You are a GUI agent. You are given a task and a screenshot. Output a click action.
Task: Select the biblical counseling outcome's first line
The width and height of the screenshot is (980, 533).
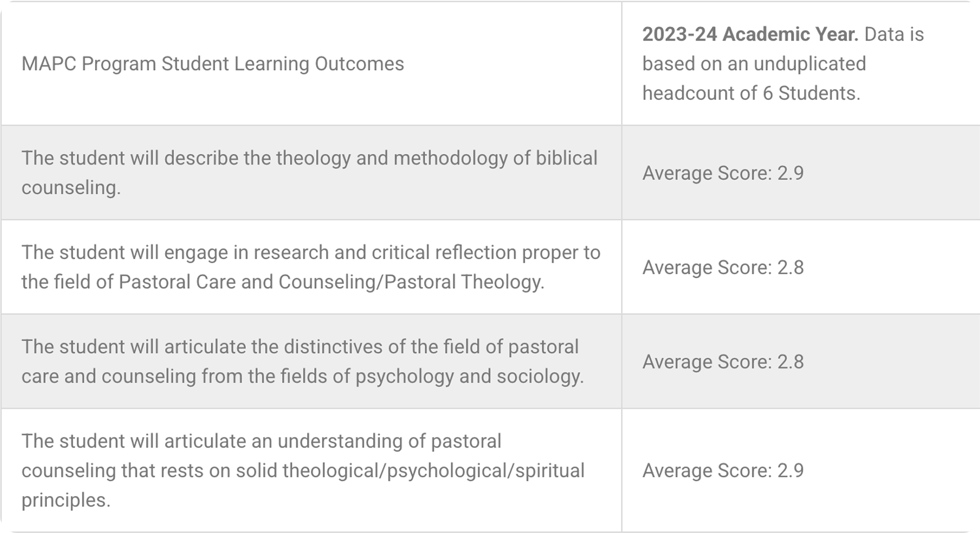pos(309,158)
